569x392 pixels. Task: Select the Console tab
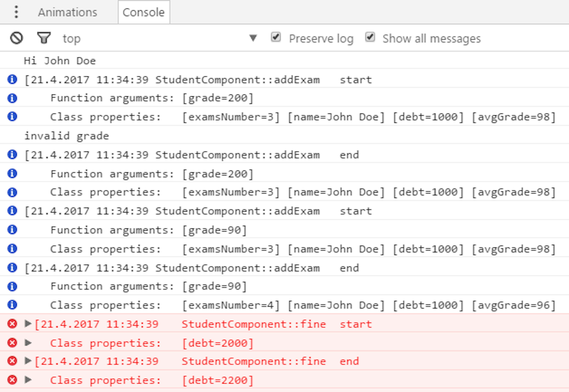click(x=144, y=12)
